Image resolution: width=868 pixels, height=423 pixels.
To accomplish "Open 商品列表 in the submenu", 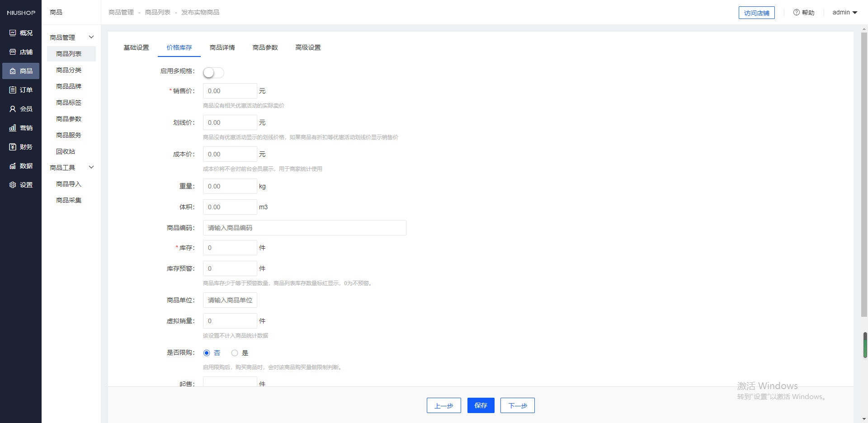I will (71, 54).
